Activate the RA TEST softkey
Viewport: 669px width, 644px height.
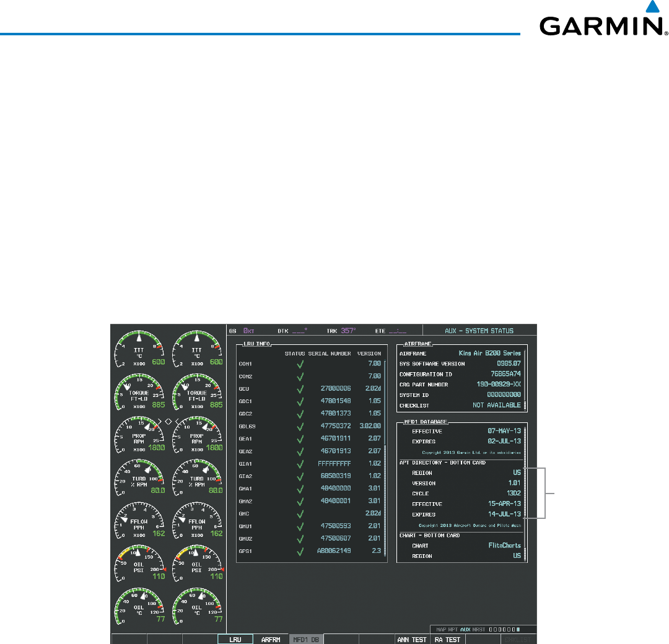pyautogui.click(x=448, y=639)
